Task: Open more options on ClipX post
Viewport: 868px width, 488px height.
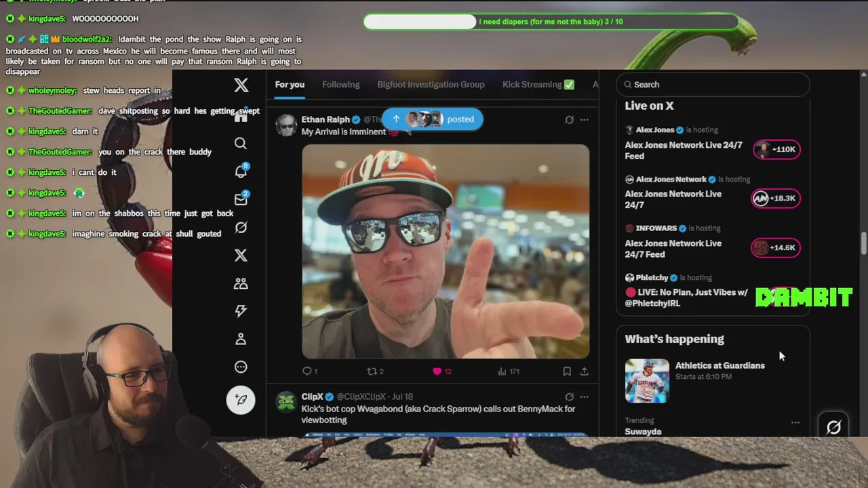Action: [x=584, y=396]
